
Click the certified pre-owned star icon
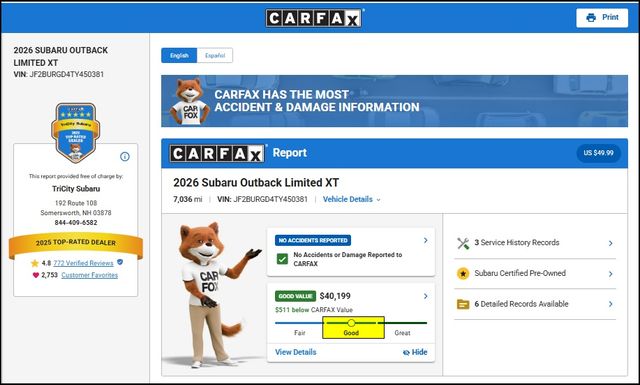click(463, 274)
